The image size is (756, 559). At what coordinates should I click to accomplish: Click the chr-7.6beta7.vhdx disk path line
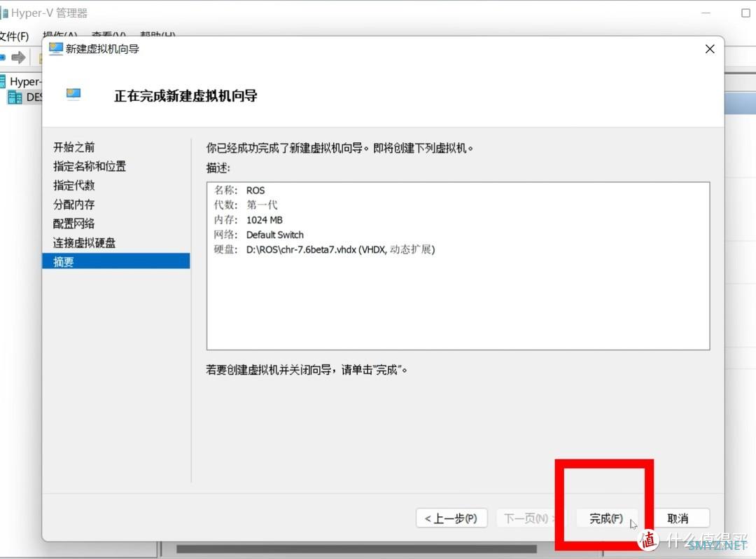pos(325,249)
